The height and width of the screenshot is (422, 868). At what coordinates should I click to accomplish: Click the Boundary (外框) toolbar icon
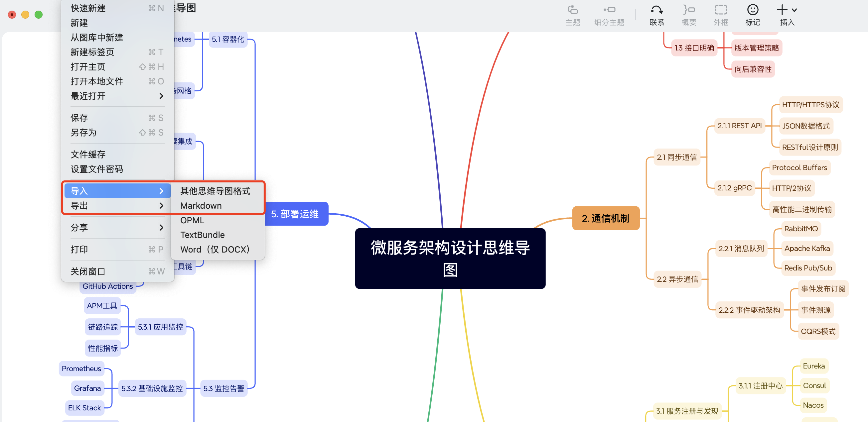tap(720, 10)
